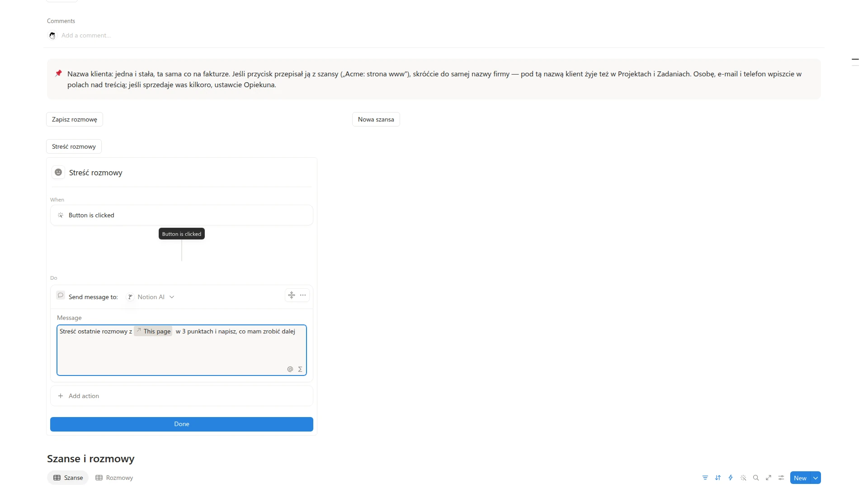Open the sort arrows icon
Screen dimensions: 868x488
(x=717, y=478)
